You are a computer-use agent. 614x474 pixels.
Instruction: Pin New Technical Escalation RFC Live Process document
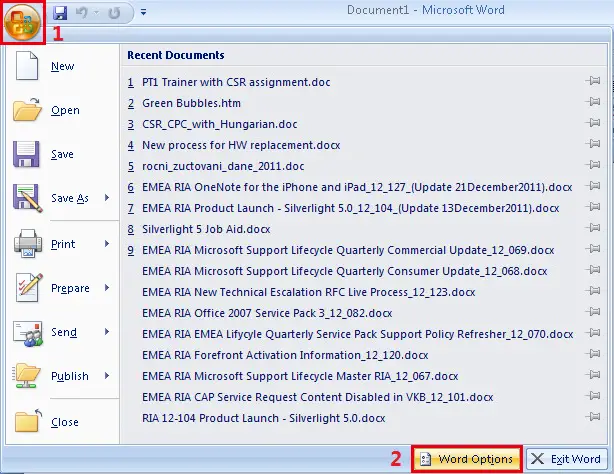[593, 291]
